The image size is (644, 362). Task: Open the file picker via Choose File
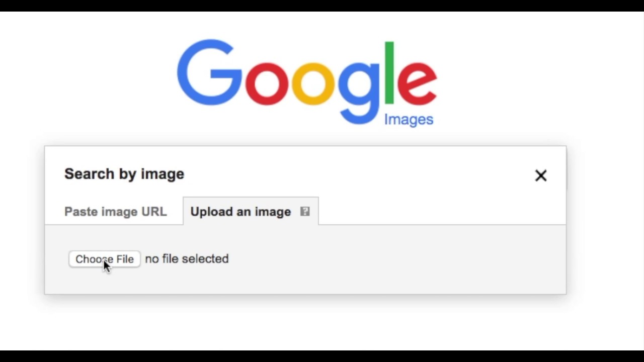pyautogui.click(x=104, y=259)
